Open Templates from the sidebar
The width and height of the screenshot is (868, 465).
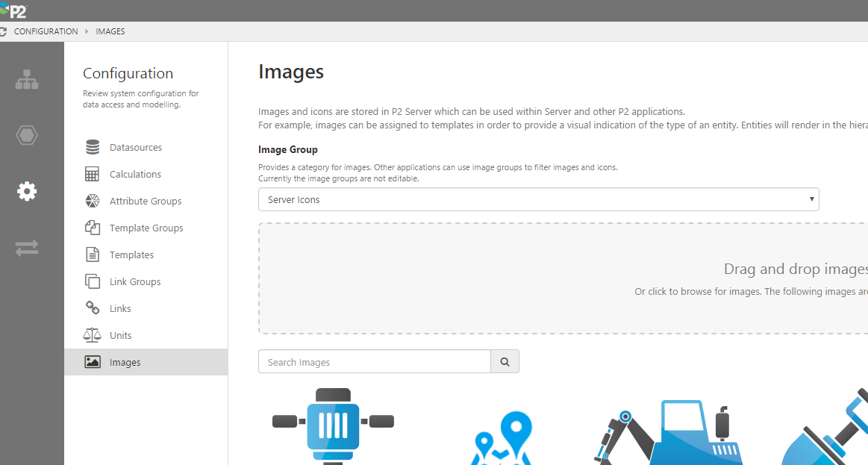point(131,255)
